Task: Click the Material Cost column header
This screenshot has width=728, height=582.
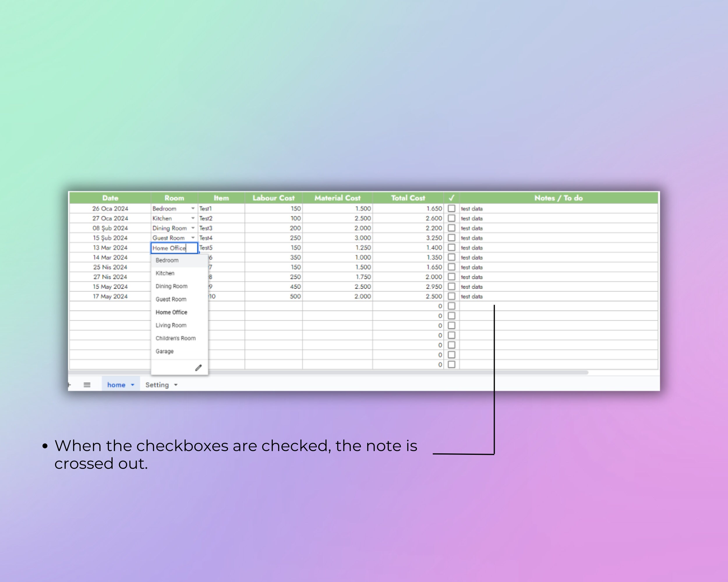Action: 338,198
